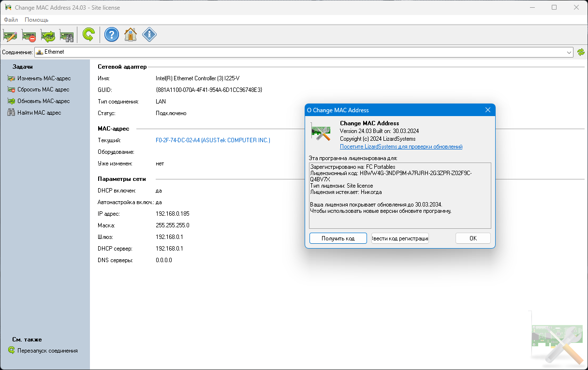Click IP address value 192.168.0.185
Viewport: 588px width, 370px height.
[173, 214]
